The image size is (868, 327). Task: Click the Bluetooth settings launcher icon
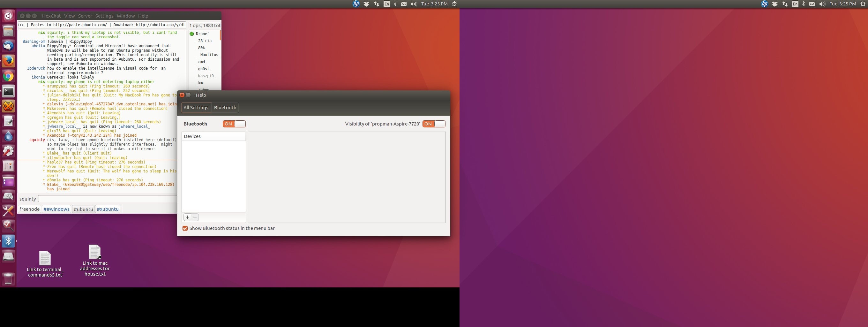coord(8,241)
